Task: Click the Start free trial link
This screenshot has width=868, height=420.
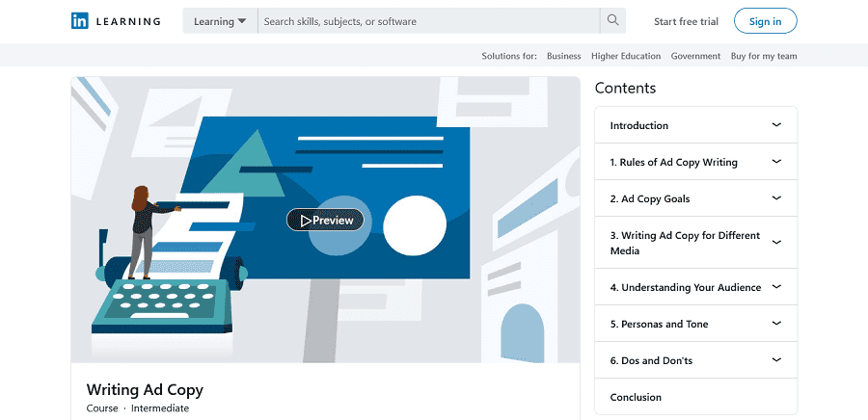Action: (686, 21)
